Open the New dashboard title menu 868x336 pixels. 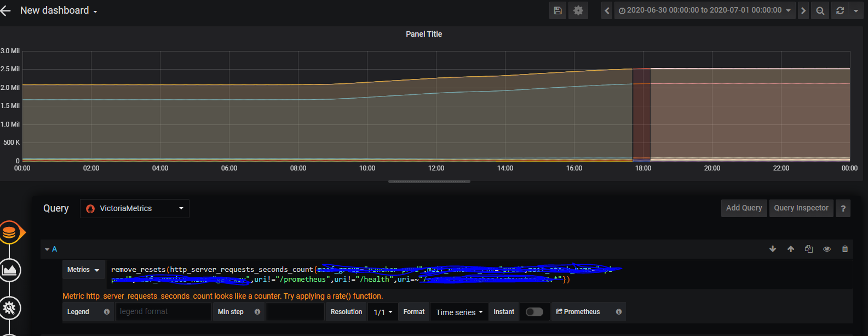point(59,10)
